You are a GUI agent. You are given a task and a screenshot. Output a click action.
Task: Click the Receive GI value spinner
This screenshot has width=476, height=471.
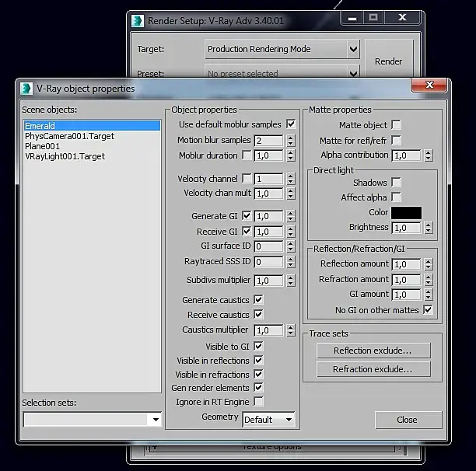click(291, 232)
